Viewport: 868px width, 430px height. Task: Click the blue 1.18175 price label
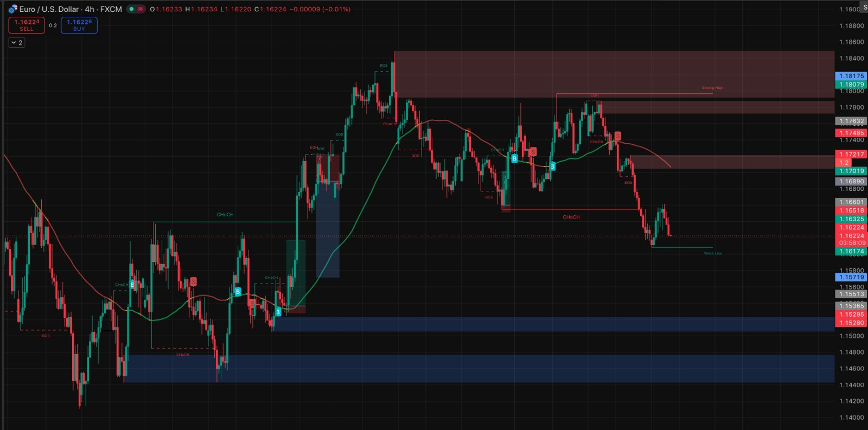tap(851, 76)
